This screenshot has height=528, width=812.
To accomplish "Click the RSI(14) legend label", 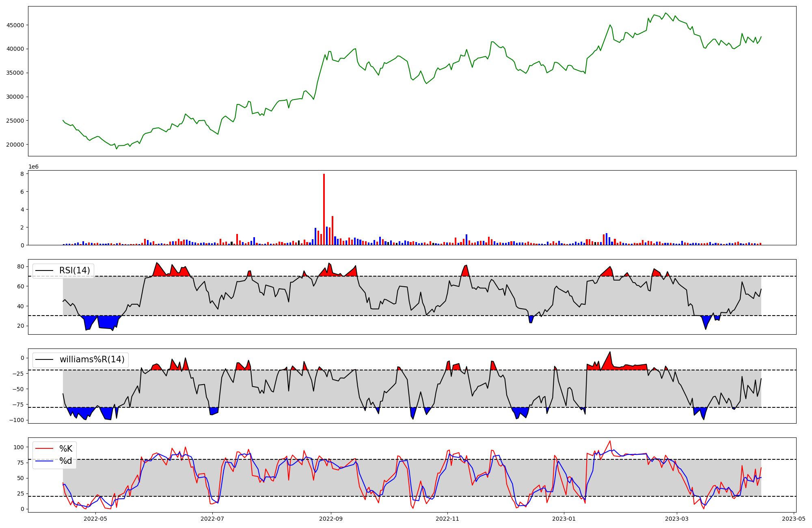I will click(74, 270).
